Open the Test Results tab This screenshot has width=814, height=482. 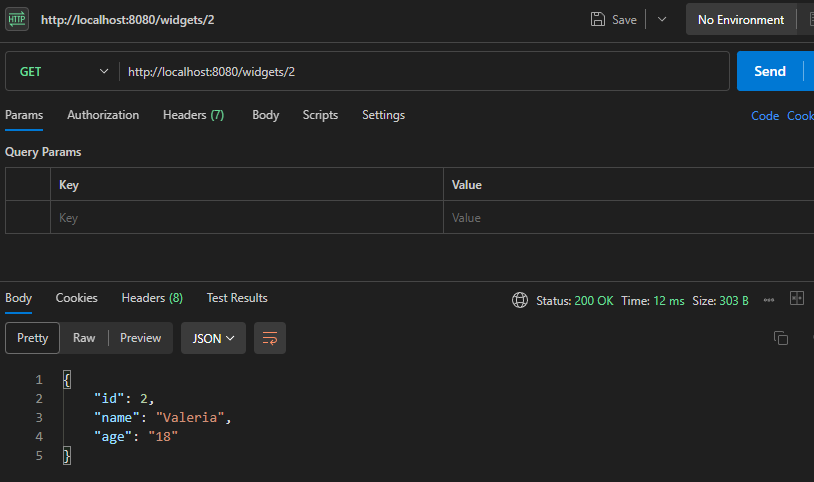(x=237, y=298)
